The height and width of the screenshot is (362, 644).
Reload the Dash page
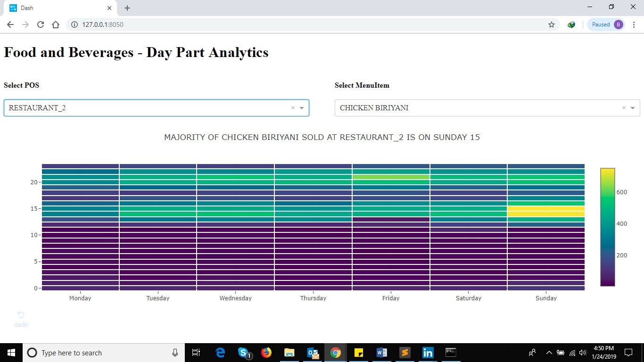41,25
